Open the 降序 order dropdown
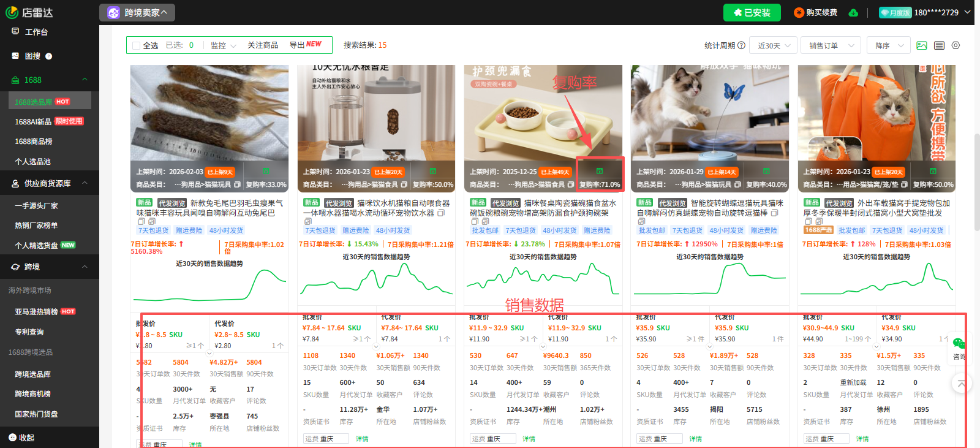The width and height of the screenshot is (980, 448). [x=889, y=45]
